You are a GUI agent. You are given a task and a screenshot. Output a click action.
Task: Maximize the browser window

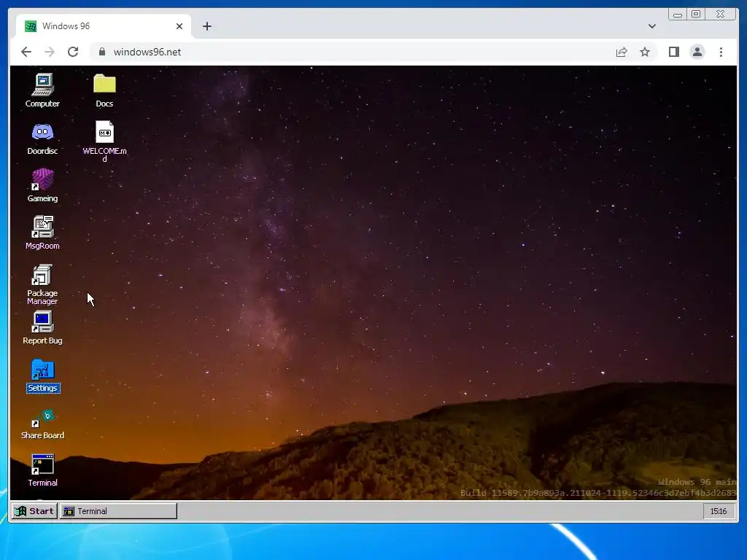(696, 15)
